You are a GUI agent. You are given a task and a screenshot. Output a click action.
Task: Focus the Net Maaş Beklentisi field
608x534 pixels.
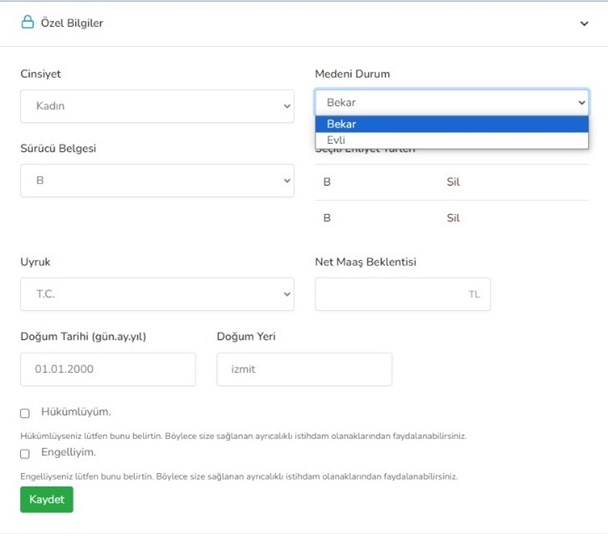point(390,294)
